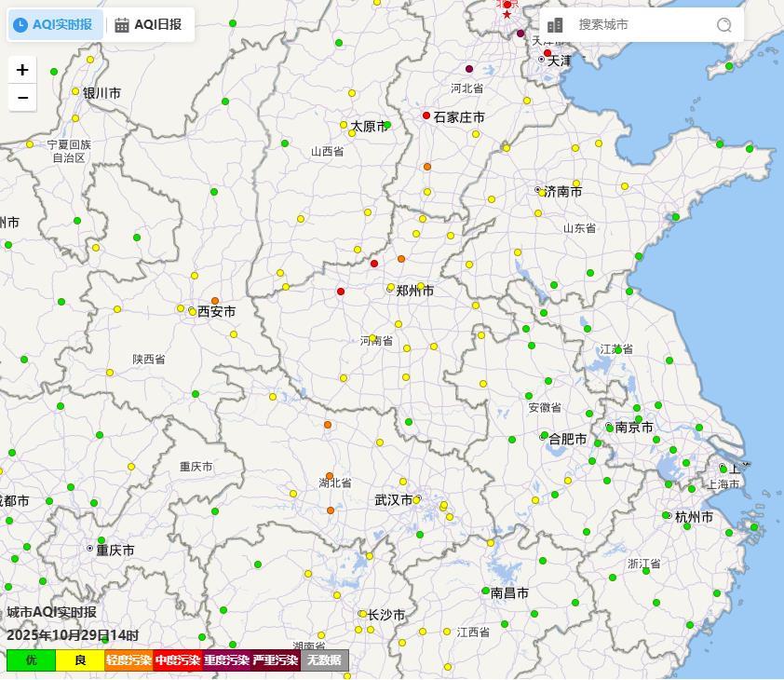Click the purple severe pollution marker in 河北省
This screenshot has height=680, width=784.
coord(467,70)
